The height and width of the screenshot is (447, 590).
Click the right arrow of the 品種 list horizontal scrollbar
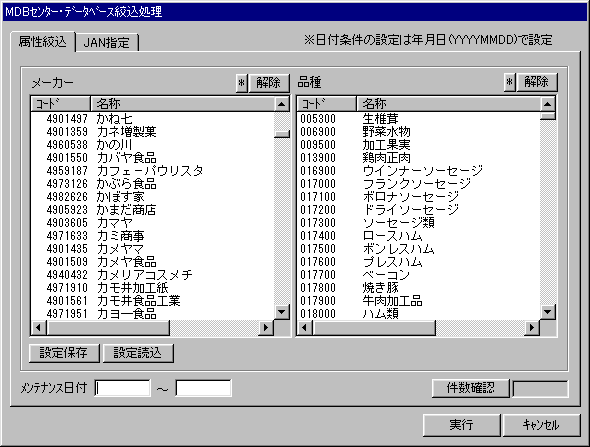531,327
